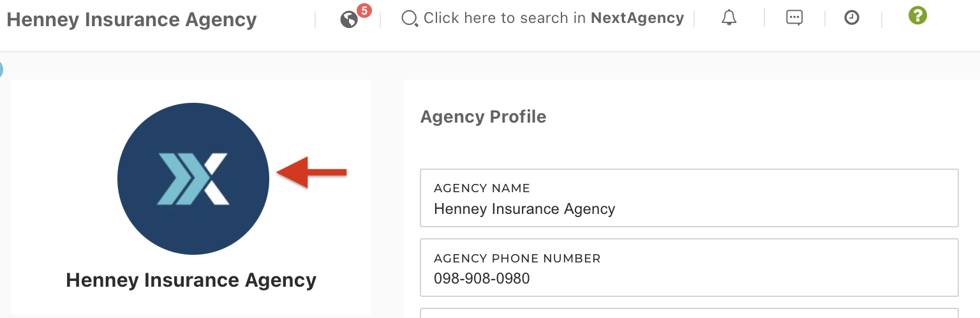Click the phone number value 098-908-0980
The image size is (980, 318).
pos(482,278)
